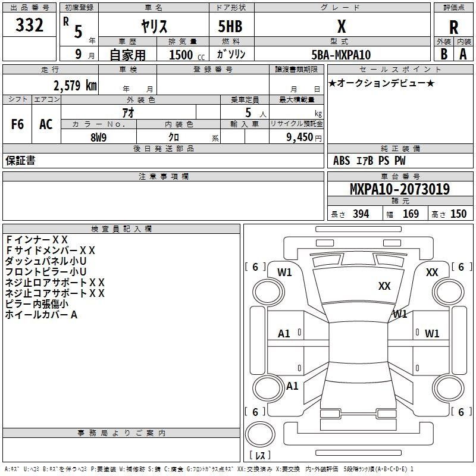Screen dimensions: 476x476
Task: Select the A1 mark beside the rear wheel
Action: pos(292,386)
